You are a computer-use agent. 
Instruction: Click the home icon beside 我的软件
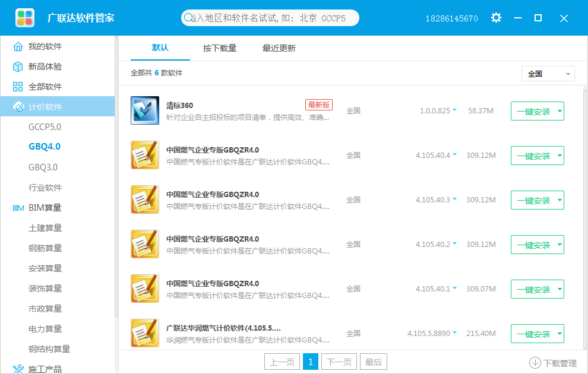pos(18,46)
